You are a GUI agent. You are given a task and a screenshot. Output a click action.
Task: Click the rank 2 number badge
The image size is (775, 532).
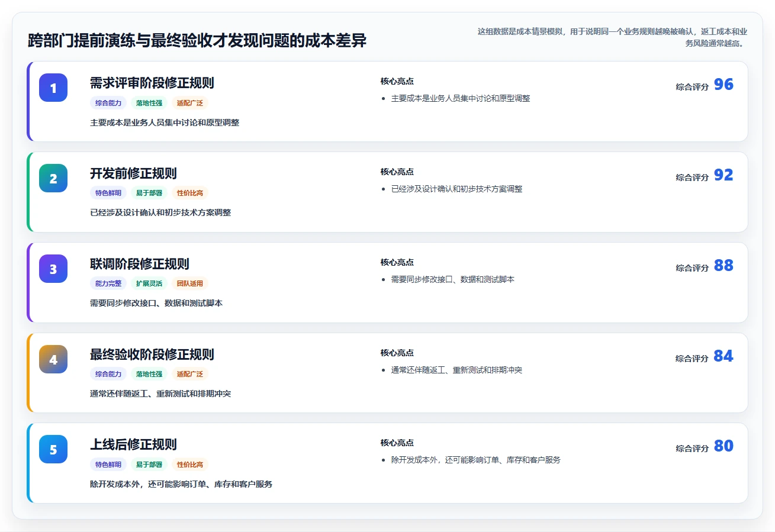click(53, 178)
